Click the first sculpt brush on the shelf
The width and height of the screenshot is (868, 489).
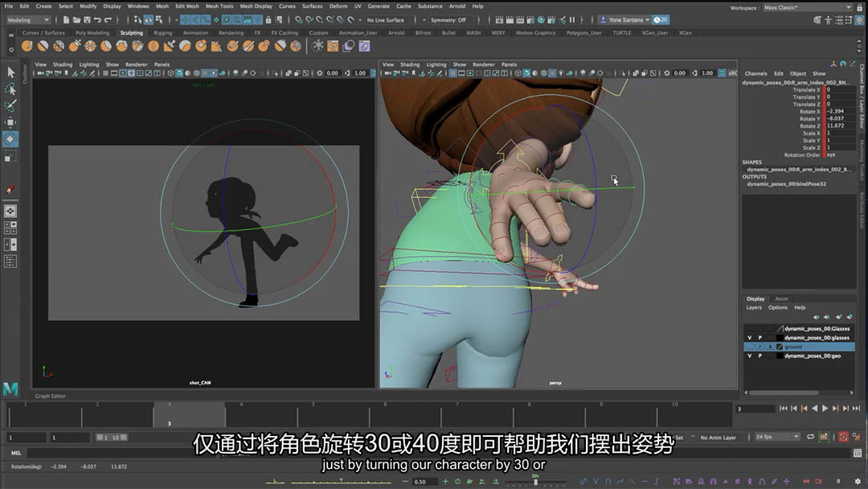27,46
